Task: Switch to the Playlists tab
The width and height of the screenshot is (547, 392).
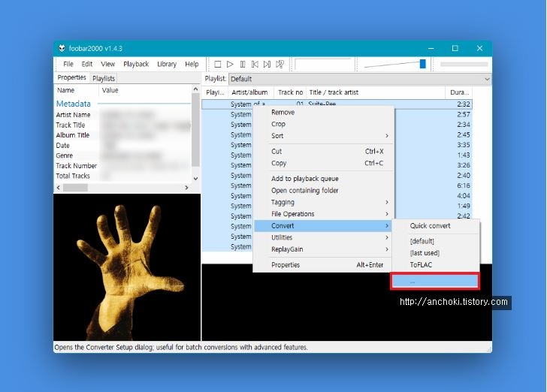Action: click(x=104, y=78)
